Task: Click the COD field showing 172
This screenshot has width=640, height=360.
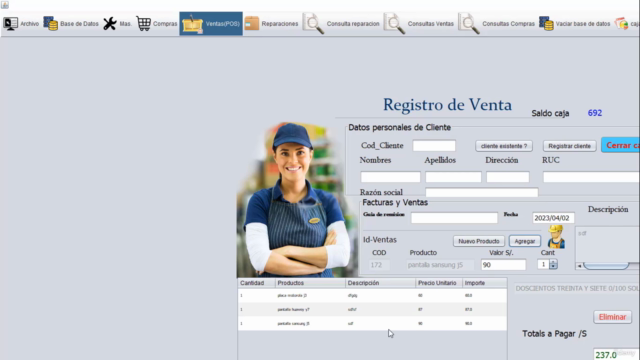Action: tap(379, 265)
